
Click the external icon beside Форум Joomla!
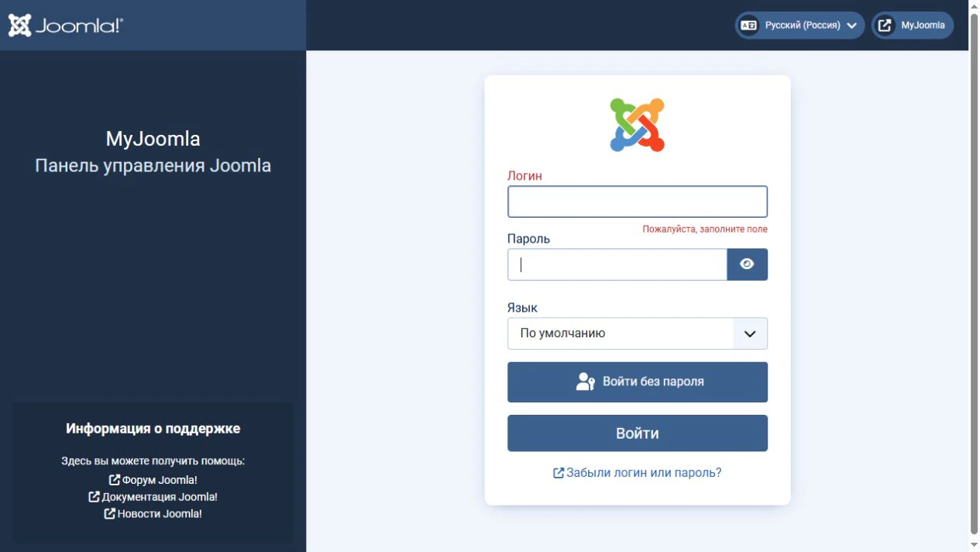[115, 480]
